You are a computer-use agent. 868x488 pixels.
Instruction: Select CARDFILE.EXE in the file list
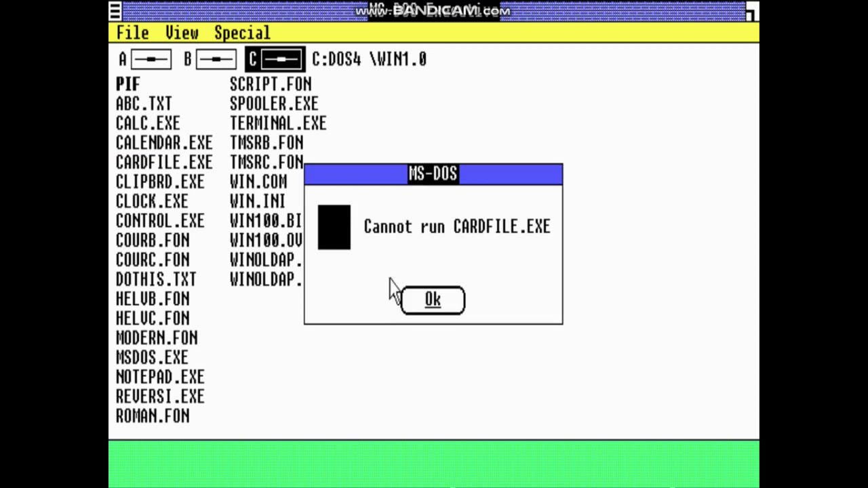click(164, 163)
